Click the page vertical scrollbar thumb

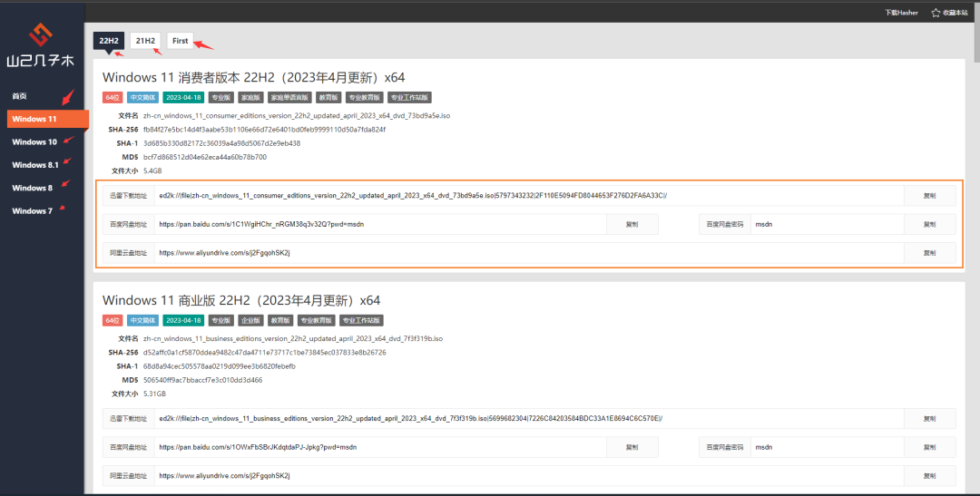tap(977, 31)
